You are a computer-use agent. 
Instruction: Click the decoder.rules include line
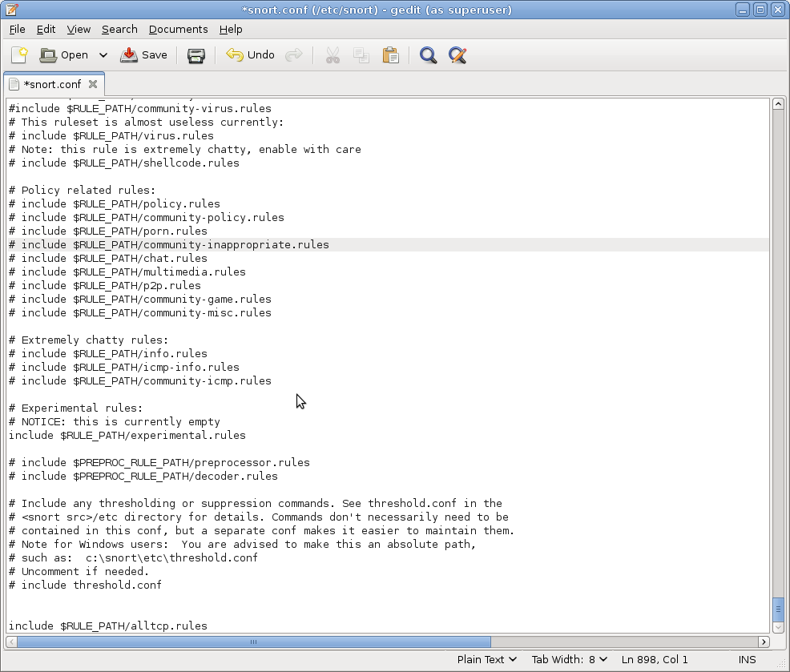(143, 476)
